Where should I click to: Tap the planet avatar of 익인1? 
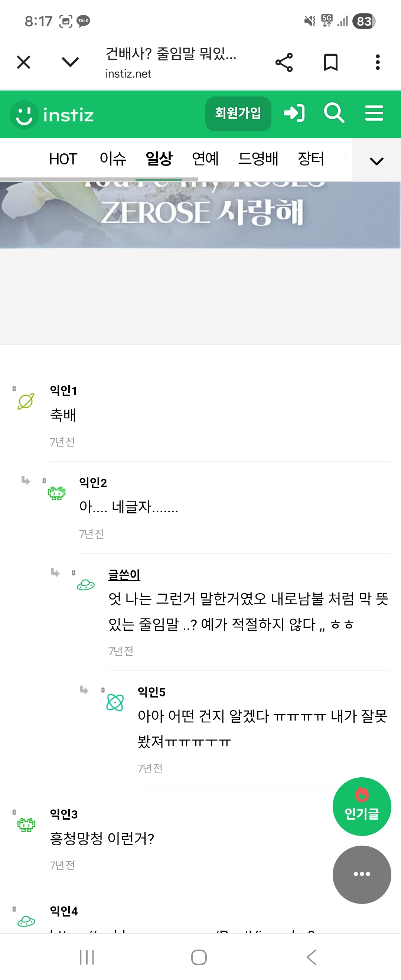tap(26, 401)
